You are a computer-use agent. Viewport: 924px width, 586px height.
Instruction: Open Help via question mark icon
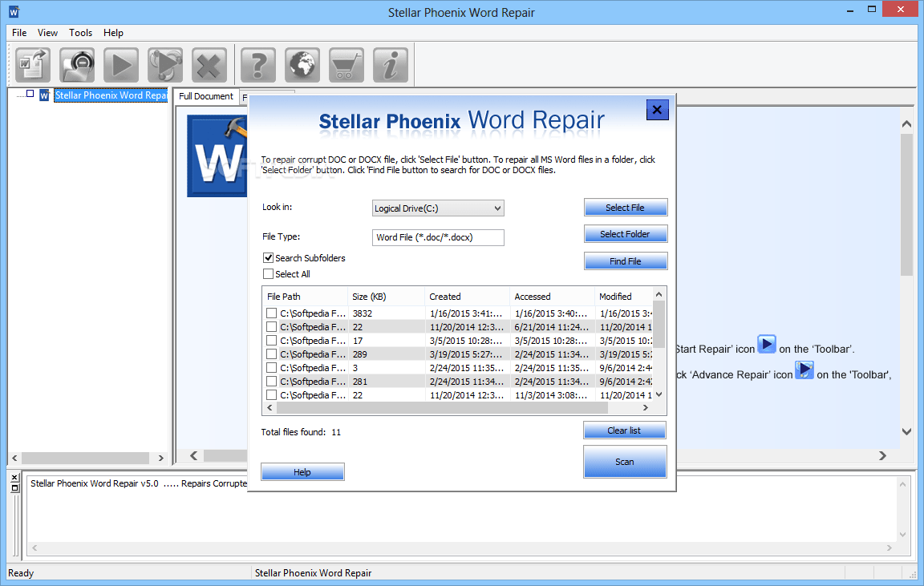258,65
